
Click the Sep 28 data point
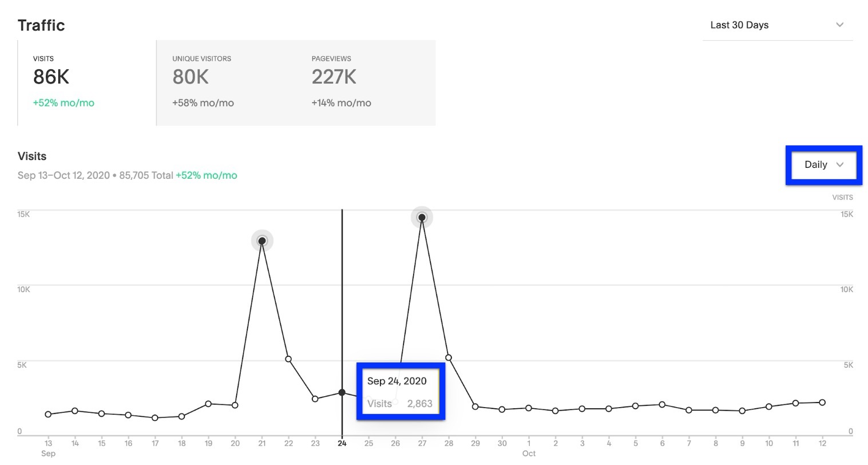click(x=449, y=358)
